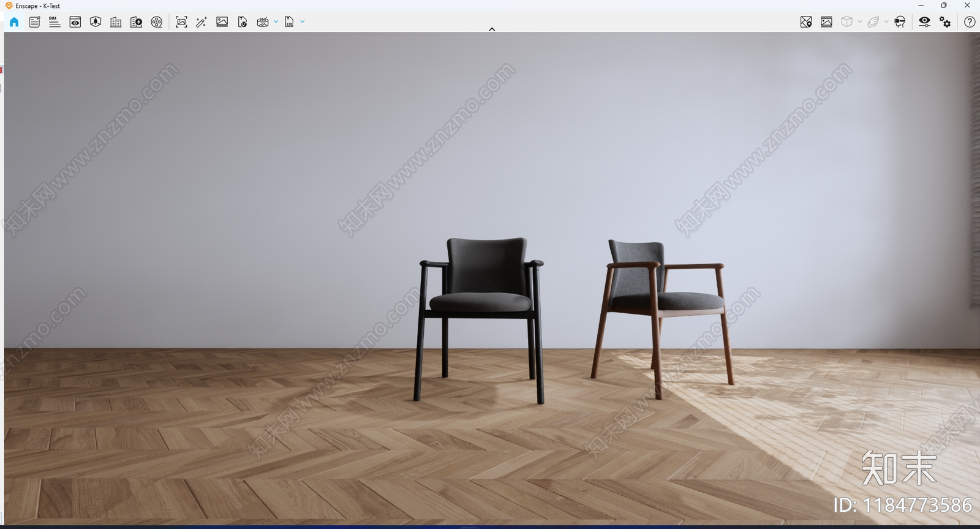
Task: Render a 360 panorama
Action: (263, 22)
